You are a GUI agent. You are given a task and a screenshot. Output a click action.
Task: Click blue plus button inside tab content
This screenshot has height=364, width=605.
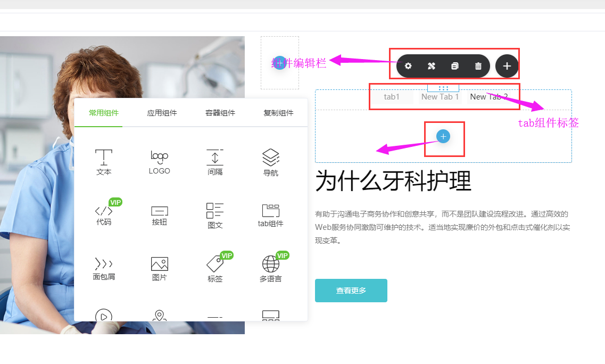coord(443,136)
